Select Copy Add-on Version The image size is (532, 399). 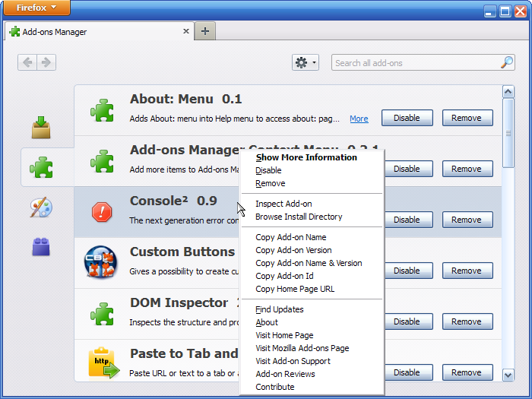(312, 250)
